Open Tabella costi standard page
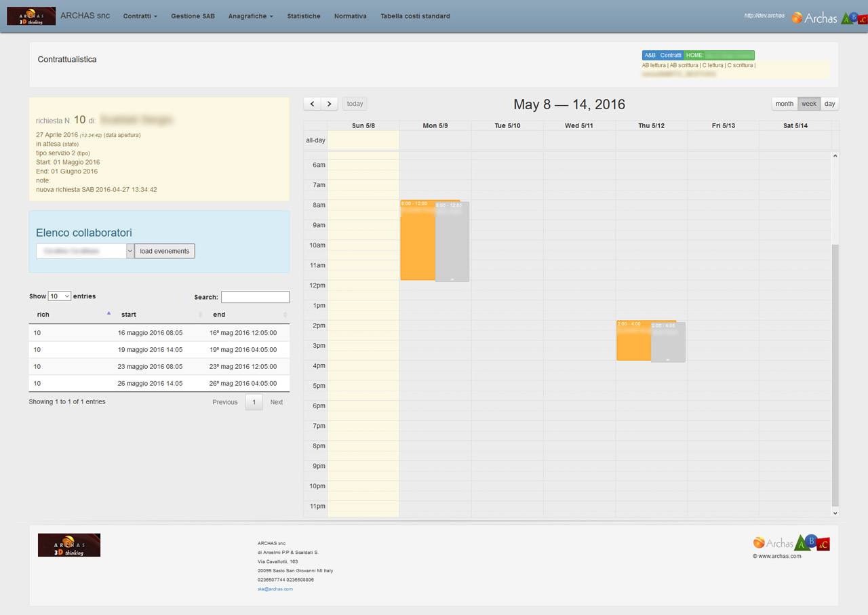Screen dimensions: 868x615 pos(415,16)
